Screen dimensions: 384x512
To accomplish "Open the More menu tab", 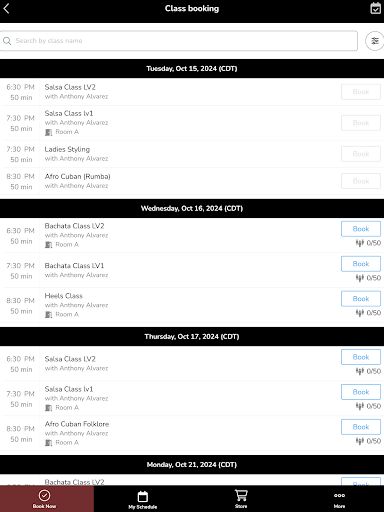I will click(339, 498).
